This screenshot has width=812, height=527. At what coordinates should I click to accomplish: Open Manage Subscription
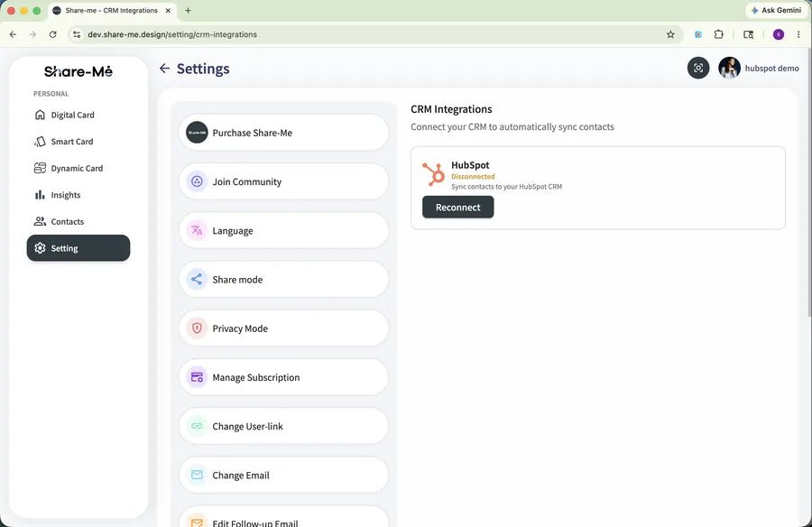(x=284, y=377)
